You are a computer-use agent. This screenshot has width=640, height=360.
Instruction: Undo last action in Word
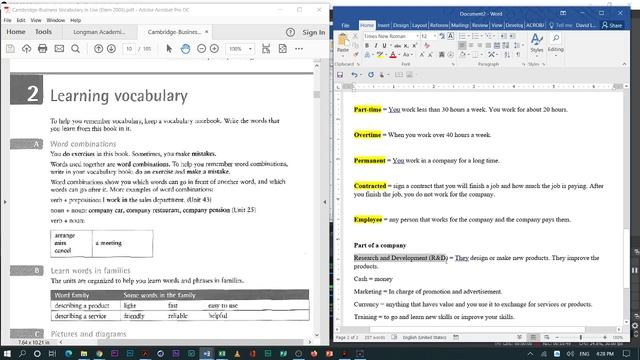tap(354, 75)
